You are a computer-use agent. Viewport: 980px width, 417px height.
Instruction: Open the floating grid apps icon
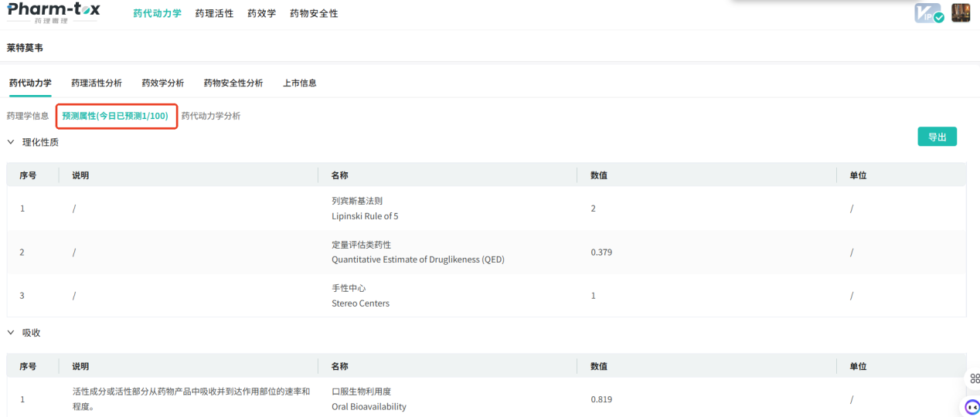(x=972, y=378)
